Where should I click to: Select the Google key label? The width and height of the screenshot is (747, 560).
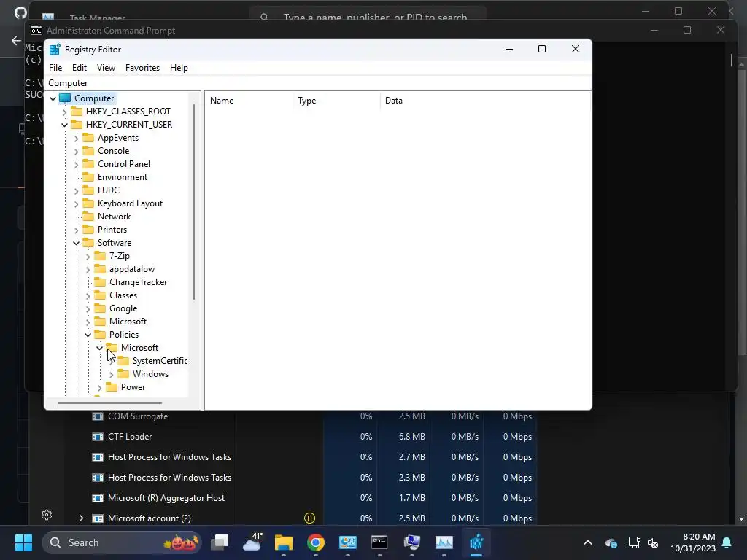(123, 308)
